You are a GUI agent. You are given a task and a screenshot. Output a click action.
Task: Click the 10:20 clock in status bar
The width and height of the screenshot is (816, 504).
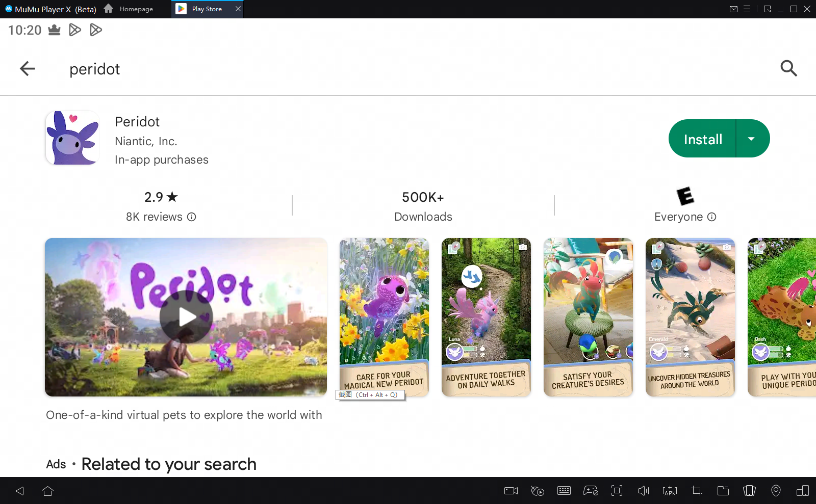pyautogui.click(x=25, y=31)
